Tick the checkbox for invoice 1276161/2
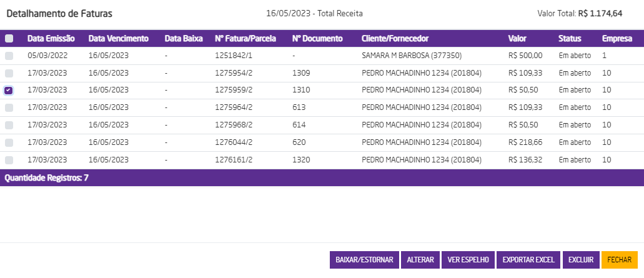Image resolution: width=644 pixels, height=278 pixels. pyautogui.click(x=9, y=161)
